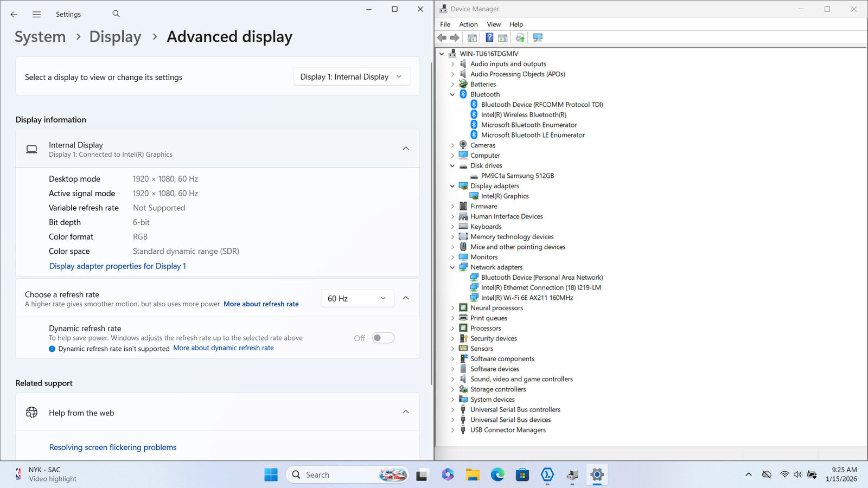Open Device Manager help via blue question icon
The width and height of the screenshot is (868, 488).
tap(489, 38)
